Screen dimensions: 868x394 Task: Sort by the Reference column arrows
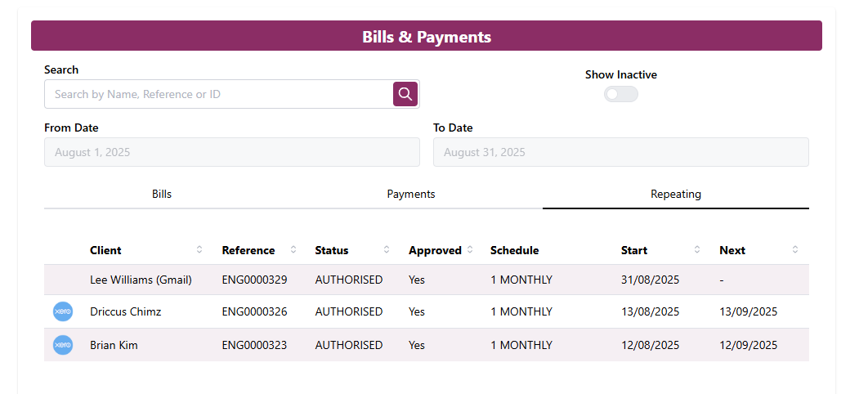[x=293, y=250]
